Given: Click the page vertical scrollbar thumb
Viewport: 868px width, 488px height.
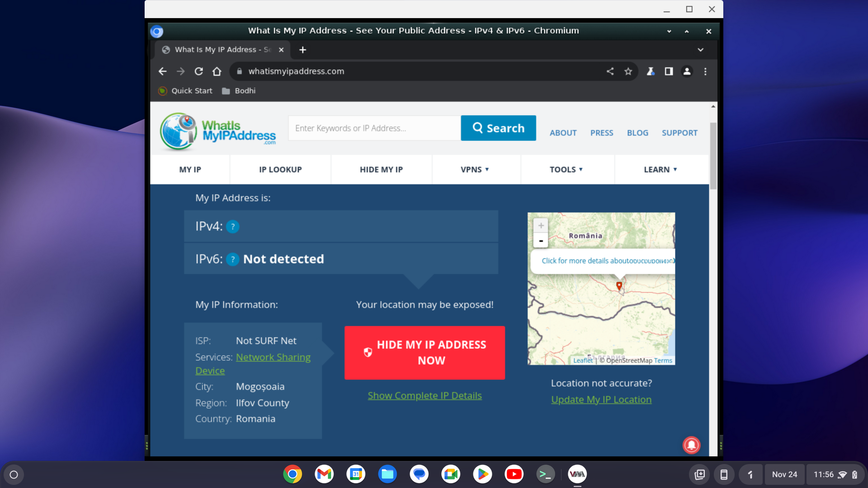Looking at the screenshot, I should (713, 156).
